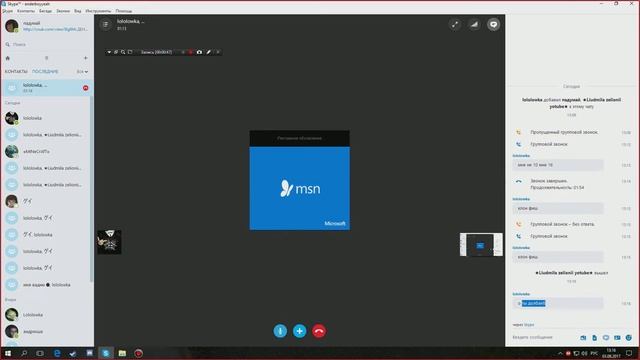This screenshot has width=640, height=360.
Task: Click the red record button in the recorder toolbar
Action: pos(190,52)
